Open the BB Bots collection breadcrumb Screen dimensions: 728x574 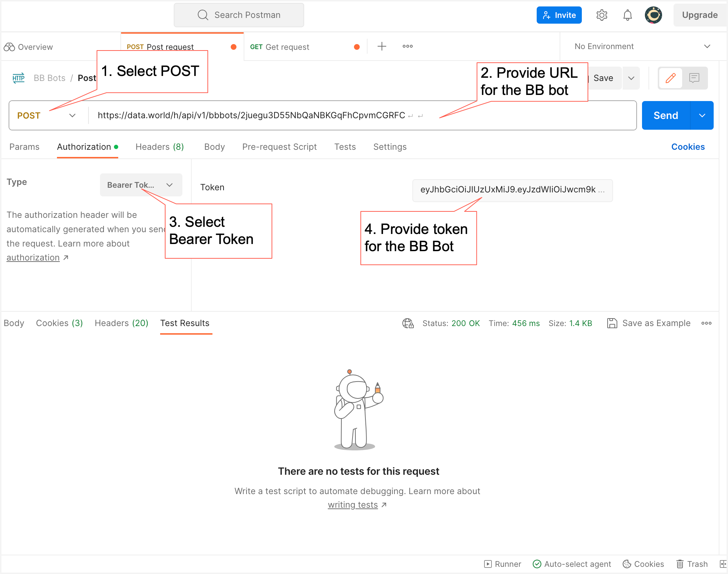click(49, 78)
